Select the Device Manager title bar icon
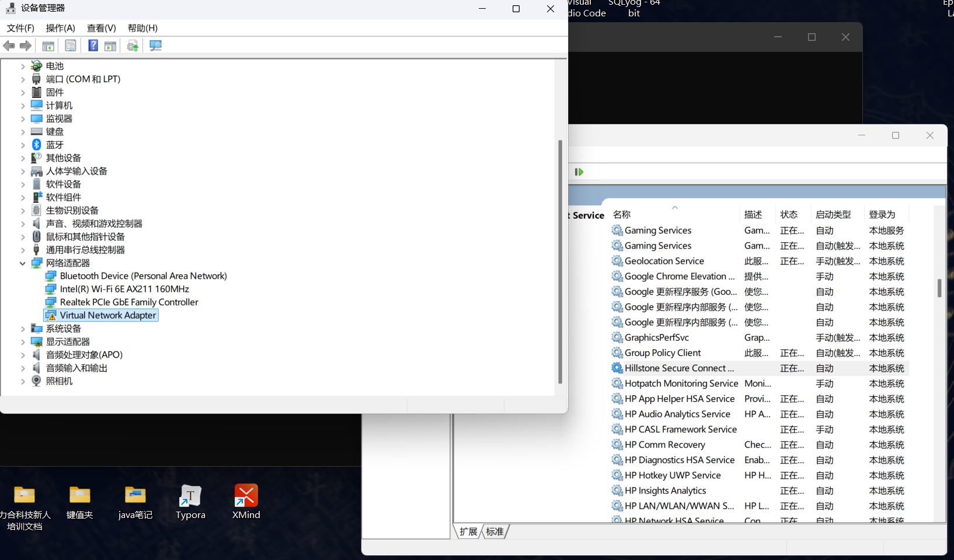 [x=11, y=8]
